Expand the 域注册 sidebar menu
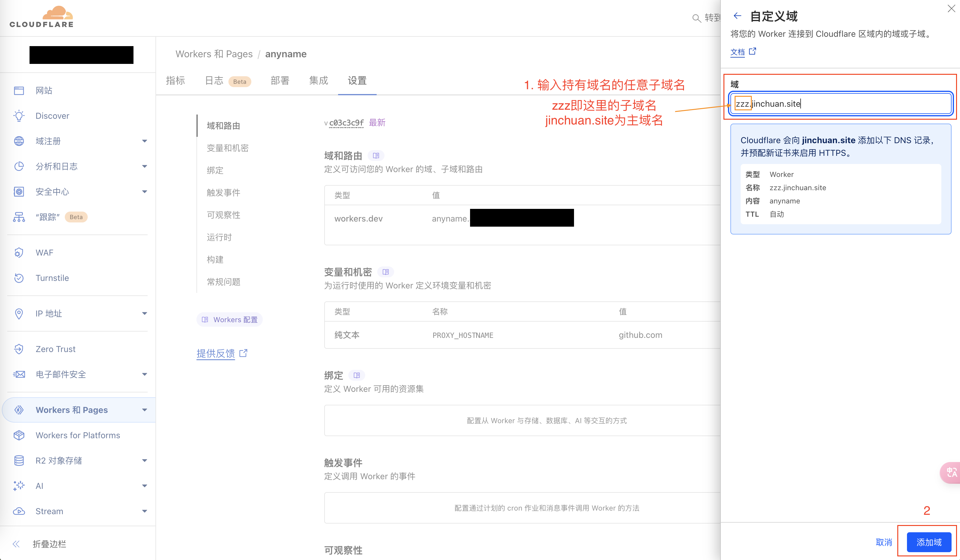 click(x=144, y=141)
